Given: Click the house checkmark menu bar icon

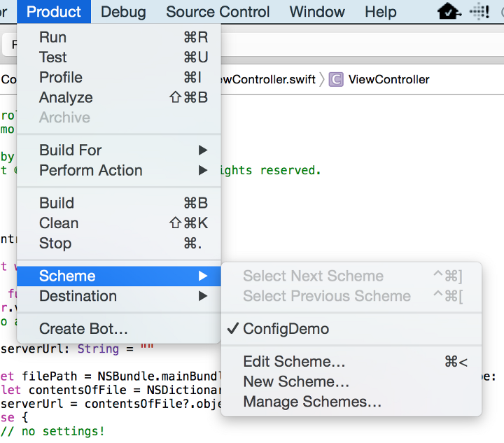Looking at the screenshot, I should click(x=449, y=11).
